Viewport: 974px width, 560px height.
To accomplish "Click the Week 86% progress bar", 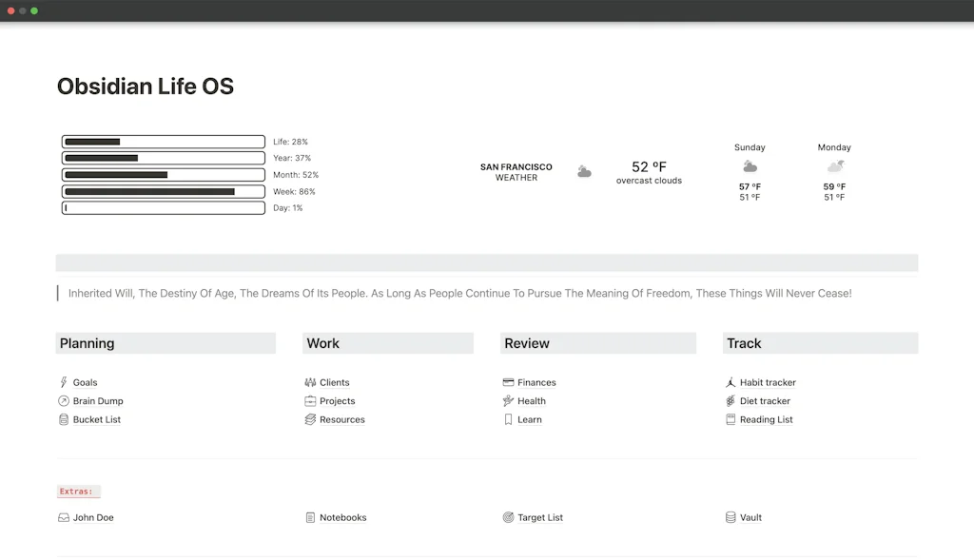I will pos(163,191).
